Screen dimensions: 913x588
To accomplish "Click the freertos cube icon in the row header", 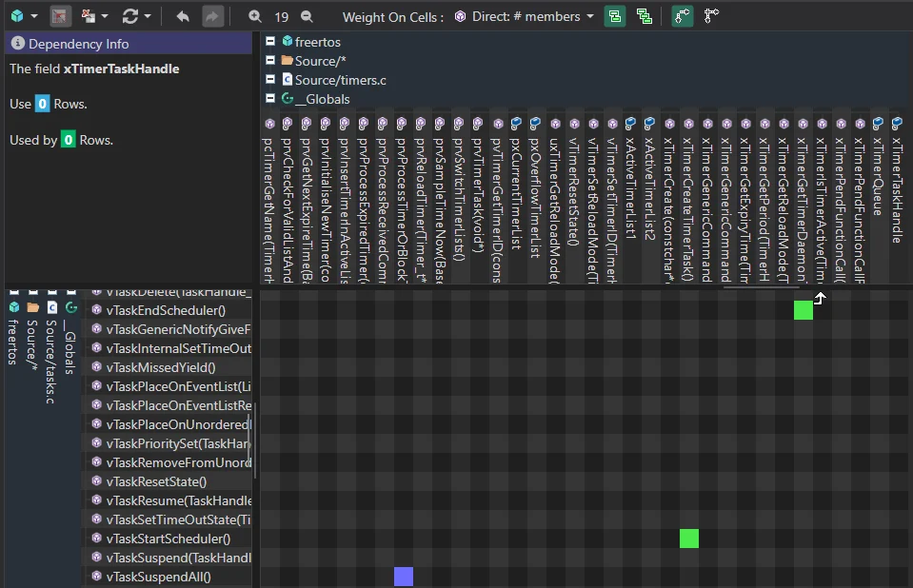I will click(x=14, y=307).
